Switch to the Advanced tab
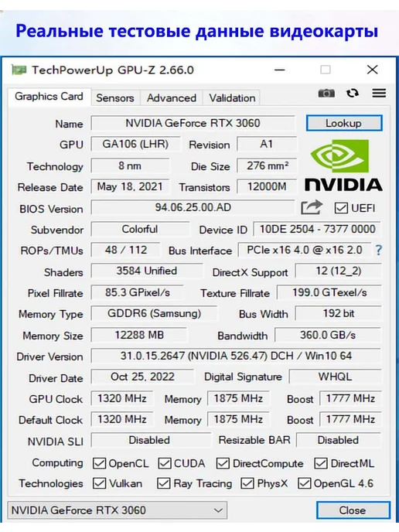The height and width of the screenshot is (532, 399). (x=172, y=98)
